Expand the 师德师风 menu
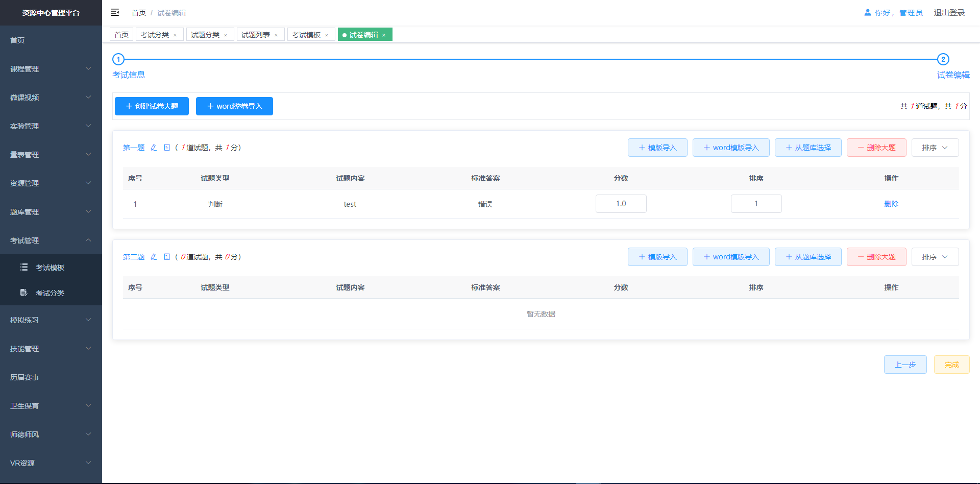This screenshot has width=980, height=484. [51, 434]
